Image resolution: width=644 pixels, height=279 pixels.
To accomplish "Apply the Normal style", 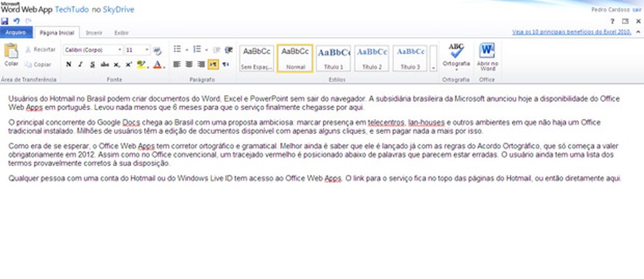I will point(295,58).
